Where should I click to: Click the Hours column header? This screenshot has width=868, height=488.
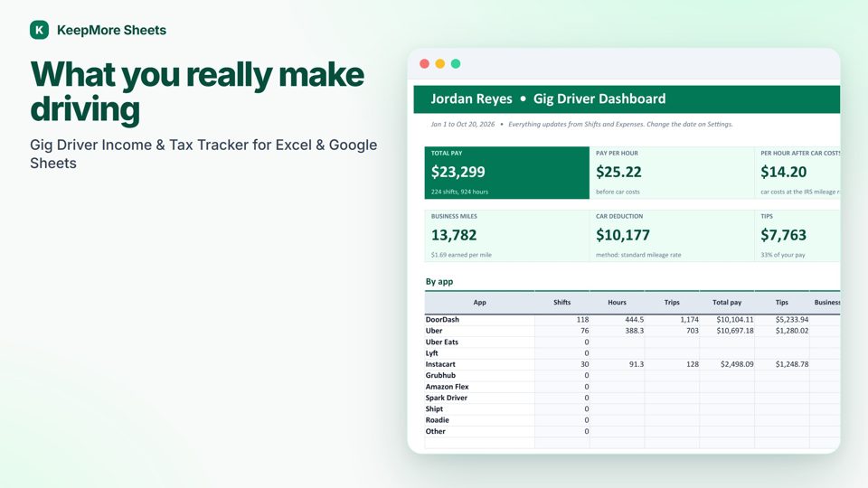[x=617, y=302]
